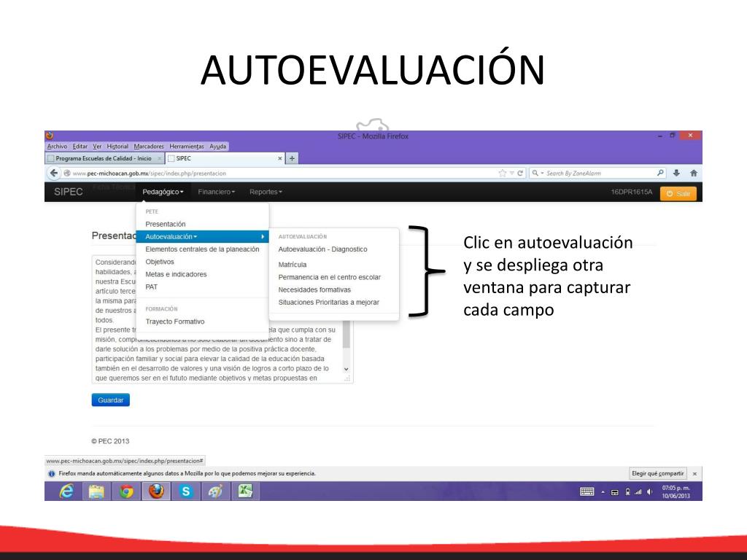The image size is (747, 560).
Task: Select Situaciones Prioritarias a mejorar
Action: pyautogui.click(x=329, y=303)
